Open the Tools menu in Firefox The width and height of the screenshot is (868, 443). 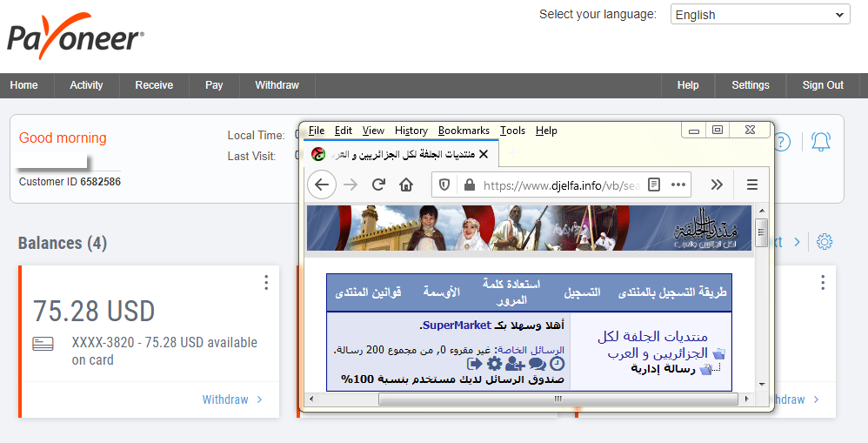(x=512, y=131)
